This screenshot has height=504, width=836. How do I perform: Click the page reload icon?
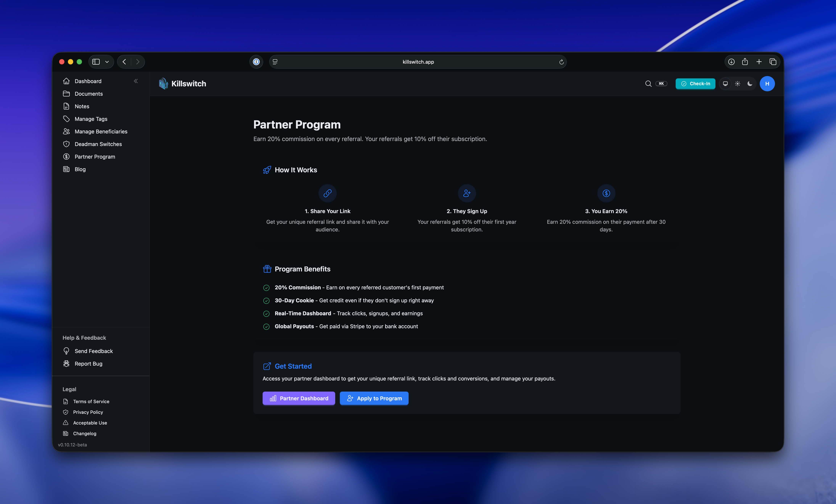[561, 62]
